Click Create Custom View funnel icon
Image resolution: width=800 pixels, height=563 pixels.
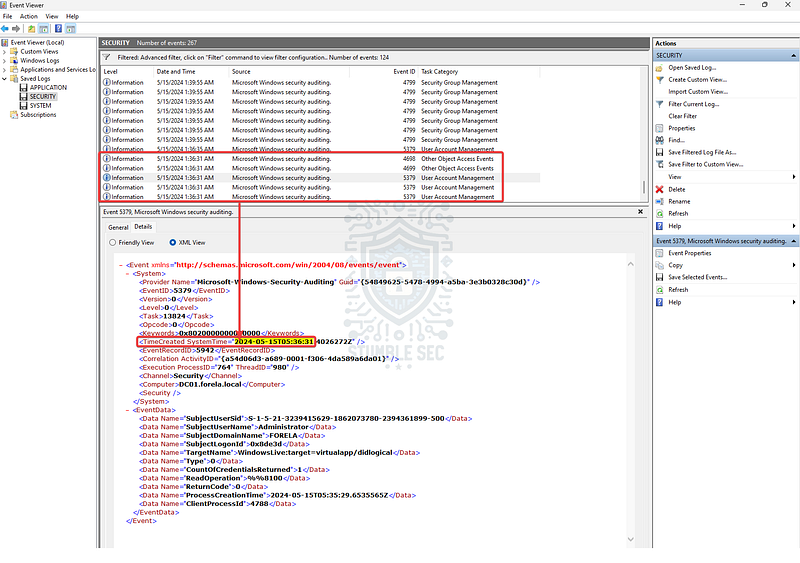(x=659, y=80)
